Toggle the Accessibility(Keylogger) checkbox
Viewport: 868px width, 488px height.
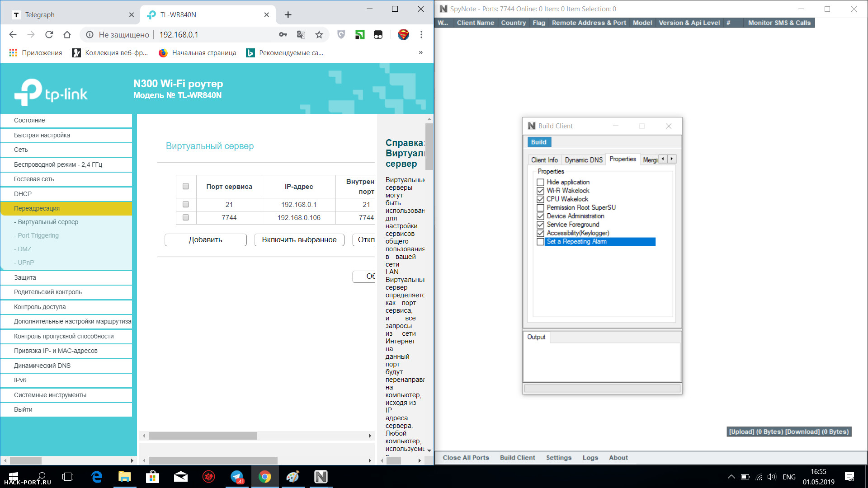(540, 233)
